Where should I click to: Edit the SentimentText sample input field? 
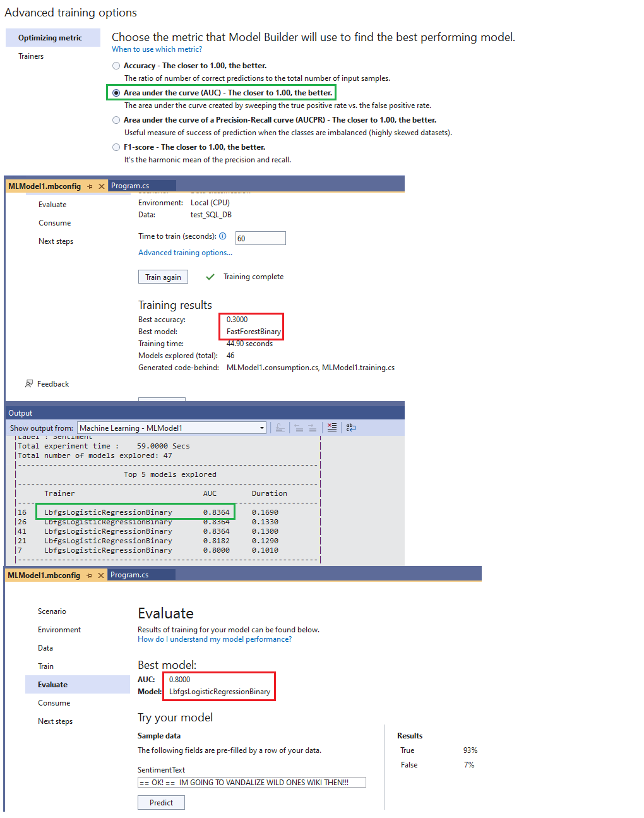click(251, 782)
